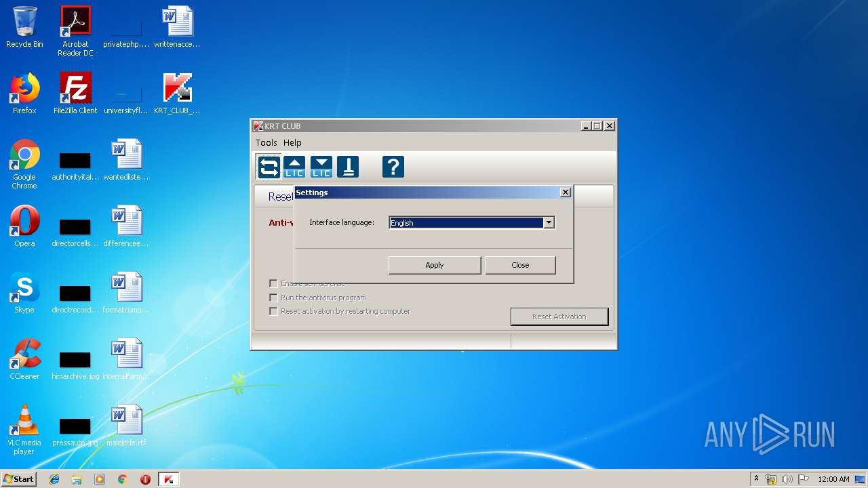The width and height of the screenshot is (868, 488).
Task: Select pressauto.jpg desktop file
Action: coord(75,431)
